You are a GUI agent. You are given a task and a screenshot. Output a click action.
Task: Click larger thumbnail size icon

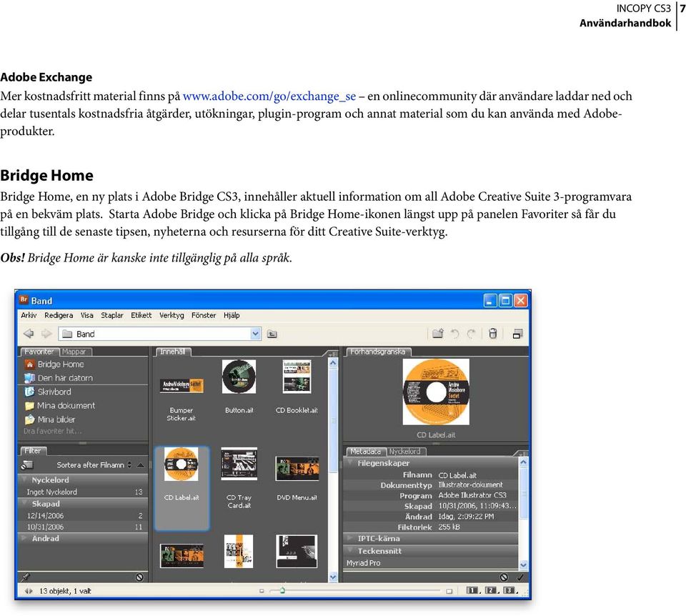(449, 591)
